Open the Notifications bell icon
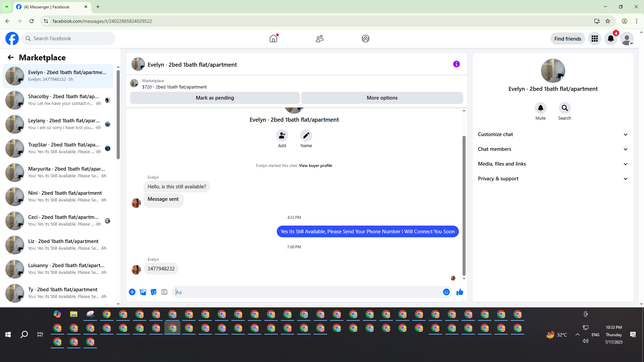Screen dimensions: 644x362 611,39
